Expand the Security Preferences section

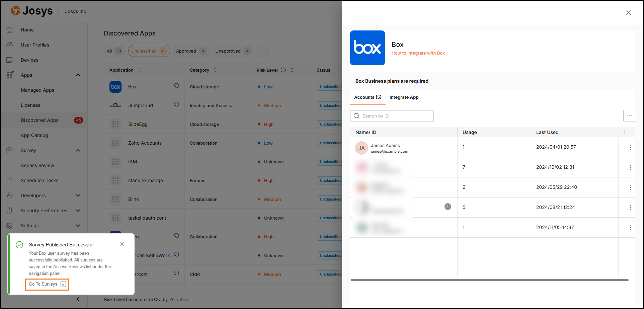pyautogui.click(x=78, y=211)
